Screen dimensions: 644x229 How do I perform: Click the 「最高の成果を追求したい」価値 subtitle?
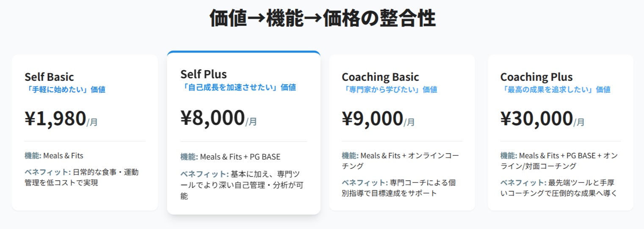click(x=555, y=89)
